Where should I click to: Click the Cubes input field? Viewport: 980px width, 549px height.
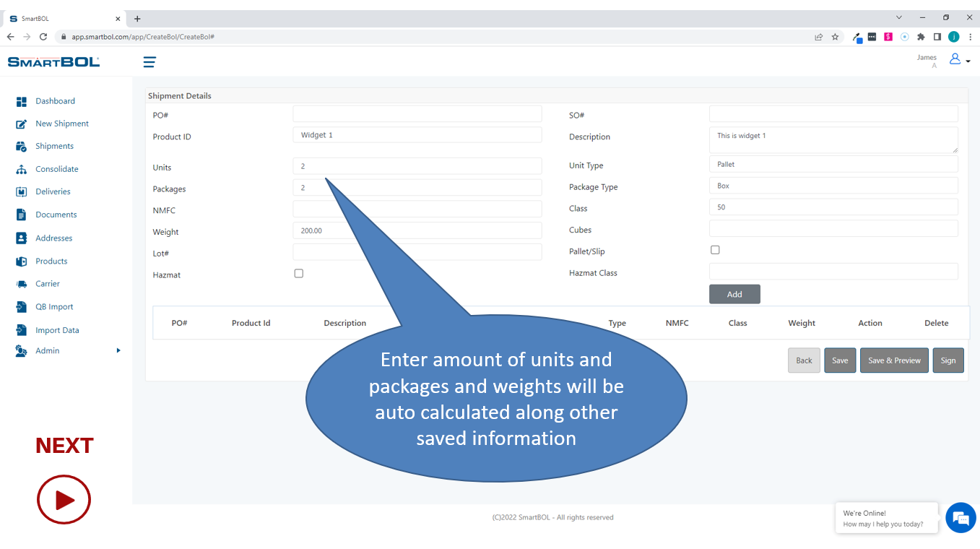[833, 229]
